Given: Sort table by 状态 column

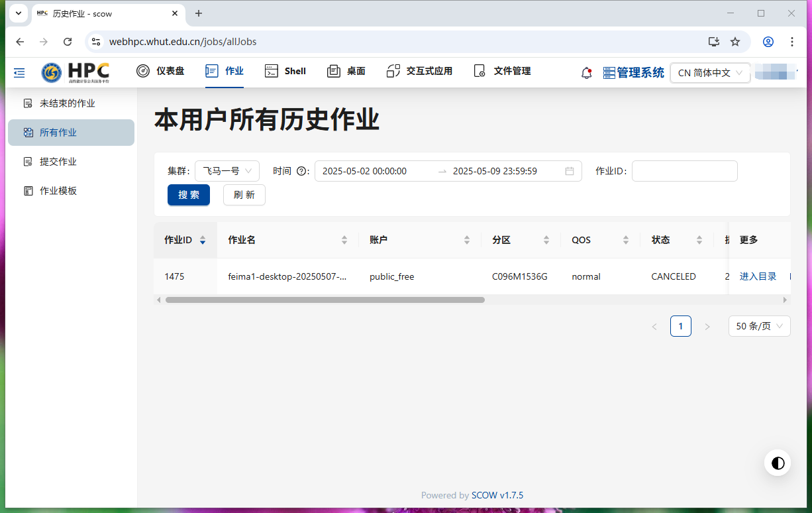Looking at the screenshot, I should click(x=677, y=240).
